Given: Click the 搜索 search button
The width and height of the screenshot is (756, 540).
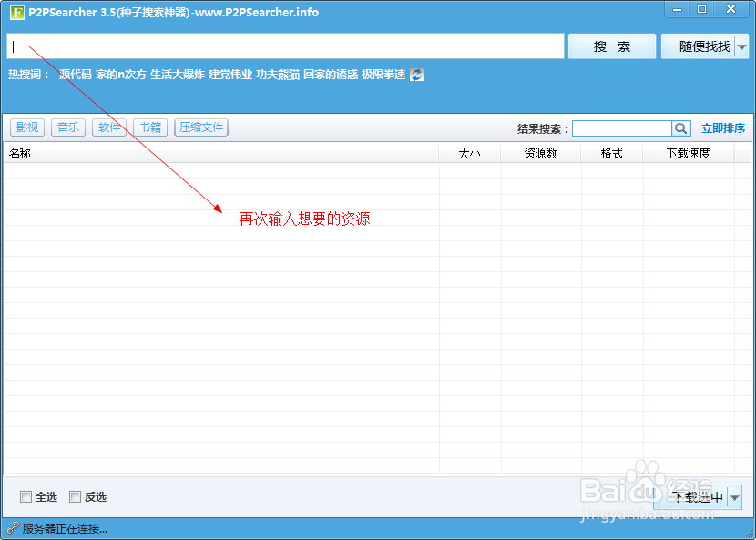Looking at the screenshot, I should (612, 46).
